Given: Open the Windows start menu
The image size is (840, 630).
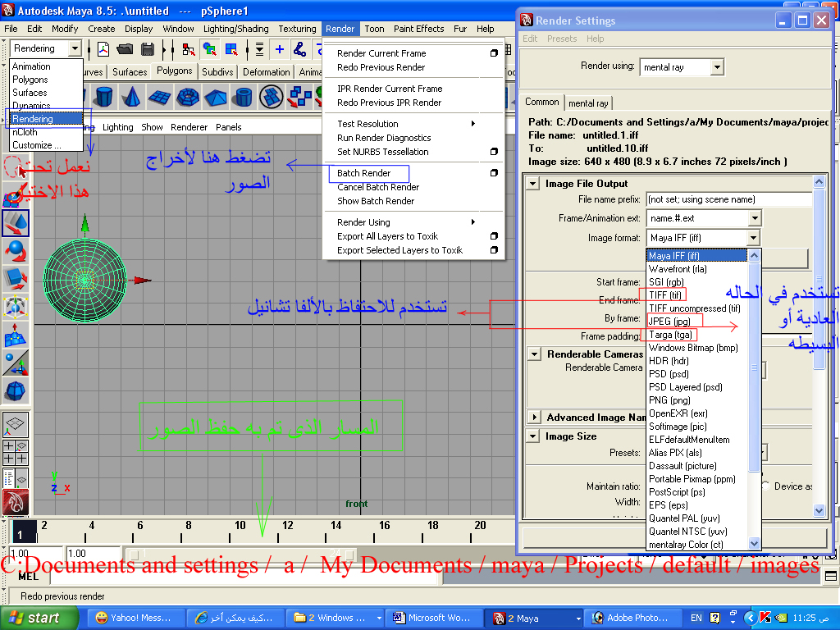Looking at the screenshot, I should tap(39, 618).
